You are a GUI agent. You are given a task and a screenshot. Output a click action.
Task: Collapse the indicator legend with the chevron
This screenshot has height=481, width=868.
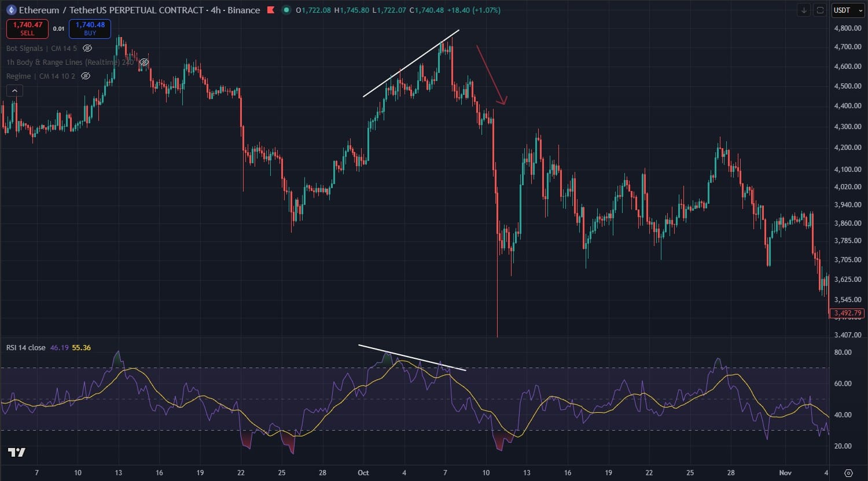tap(14, 90)
